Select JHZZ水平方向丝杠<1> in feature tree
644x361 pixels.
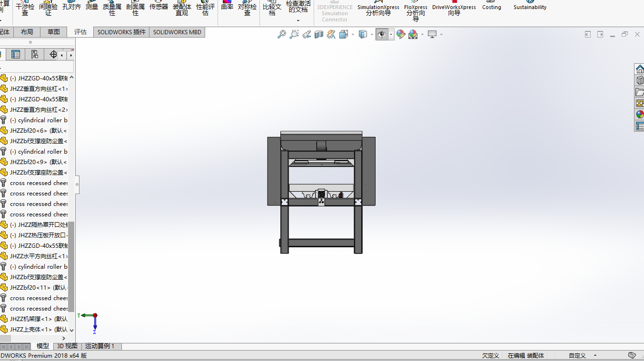point(34,256)
